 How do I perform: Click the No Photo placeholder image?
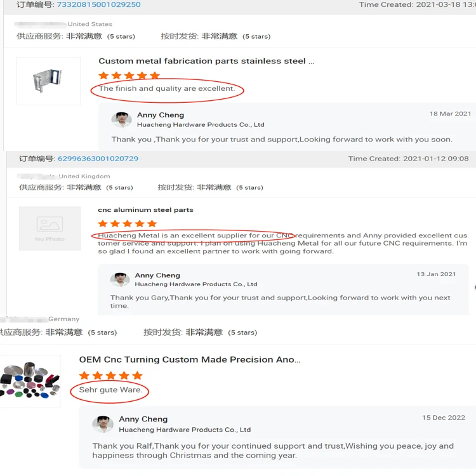click(x=50, y=228)
